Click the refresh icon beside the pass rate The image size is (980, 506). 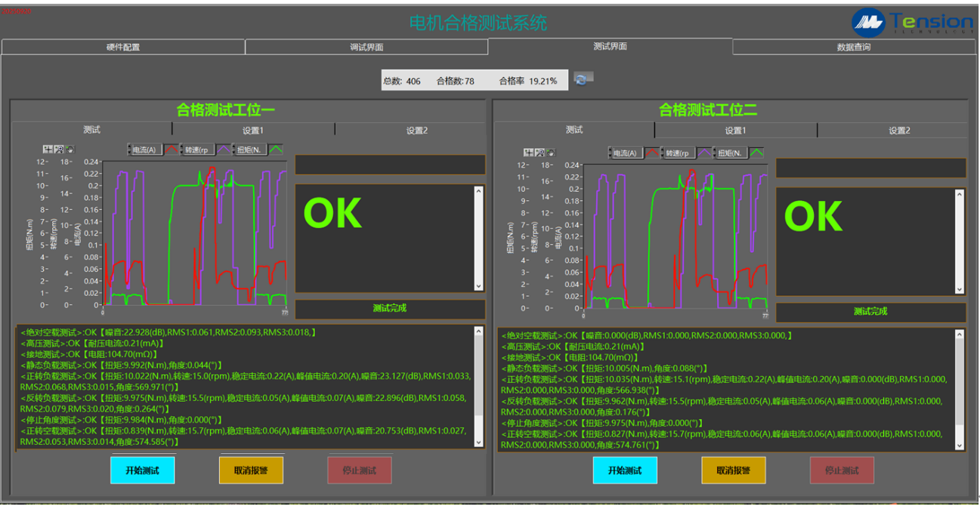tap(583, 79)
